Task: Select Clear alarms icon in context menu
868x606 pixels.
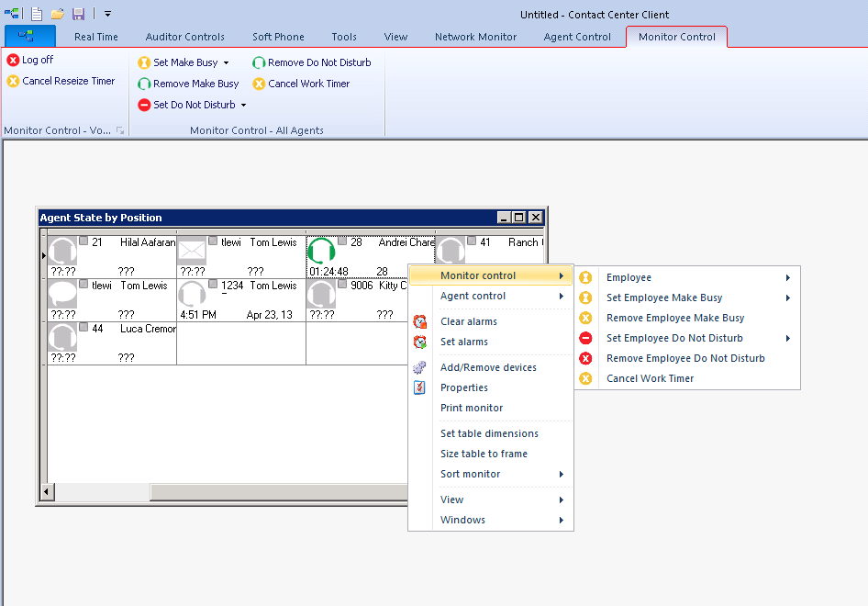Action: (420, 321)
